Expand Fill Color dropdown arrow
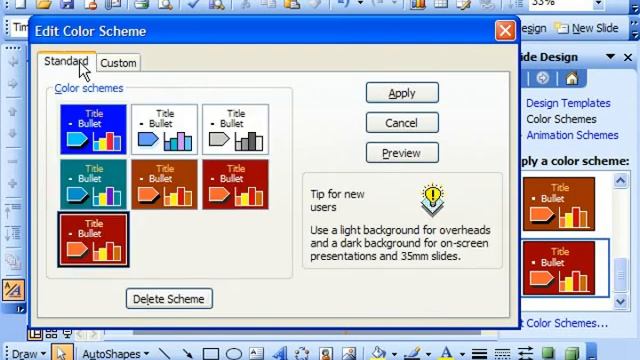640x360 pixels. [x=394, y=354]
